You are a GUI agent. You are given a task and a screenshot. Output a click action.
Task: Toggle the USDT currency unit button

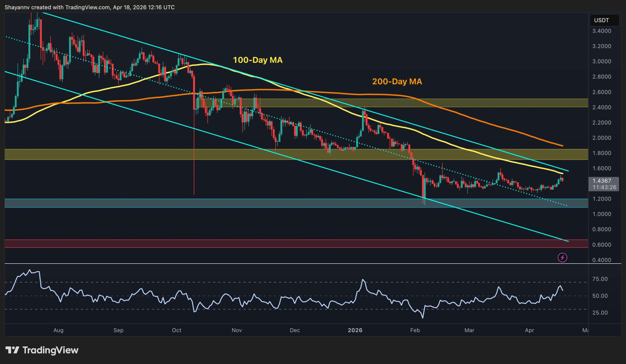pyautogui.click(x=604, y=20)
